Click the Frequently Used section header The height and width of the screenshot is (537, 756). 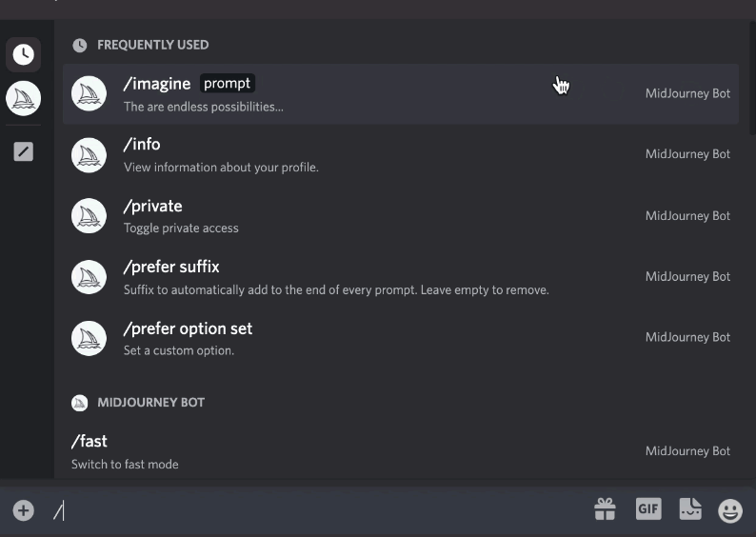click(x=152, y=45)
